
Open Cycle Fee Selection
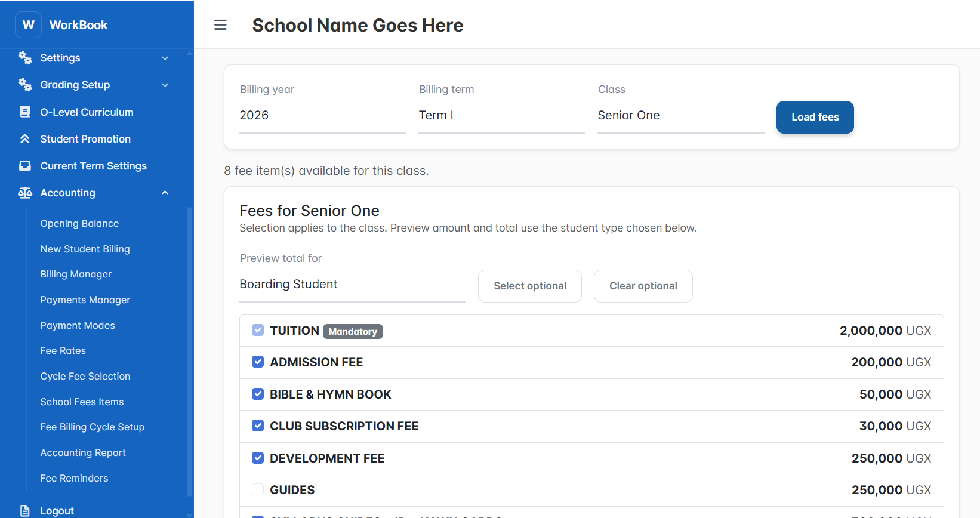(x=85, y=377)
